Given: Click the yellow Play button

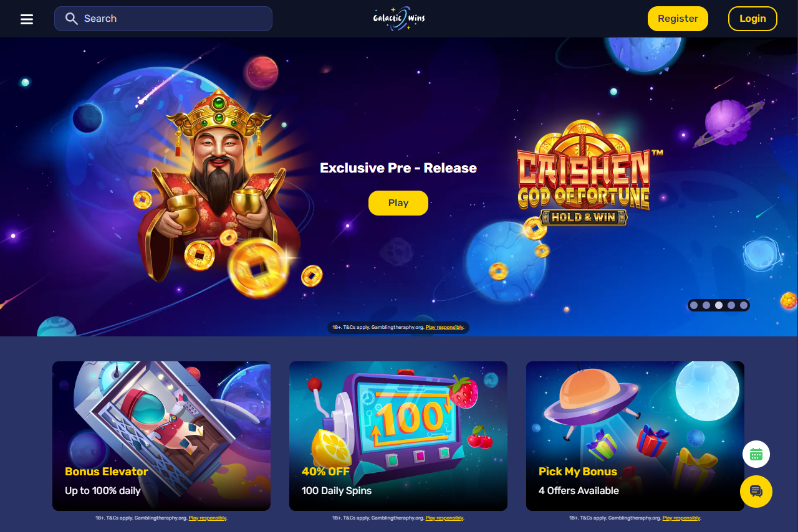Looking at the screenshot, I should point(398,203).
